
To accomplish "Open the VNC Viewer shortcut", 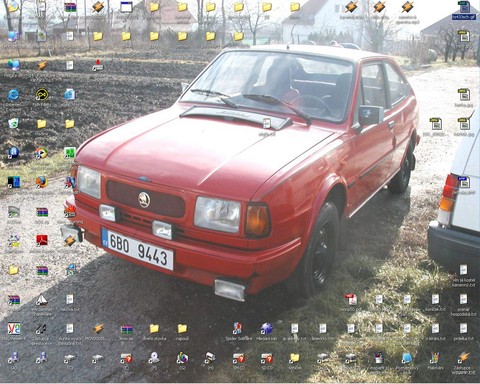I will pyautogui.click(x=14, y=329).
